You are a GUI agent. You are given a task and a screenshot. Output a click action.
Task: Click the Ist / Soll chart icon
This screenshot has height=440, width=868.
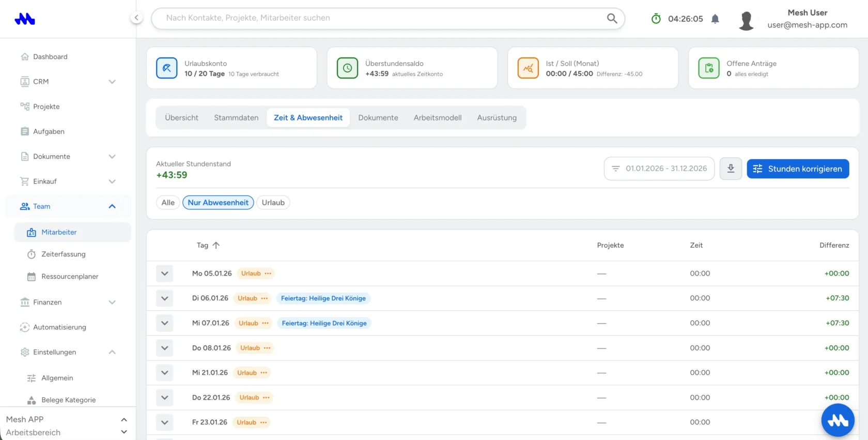(528, 68)
